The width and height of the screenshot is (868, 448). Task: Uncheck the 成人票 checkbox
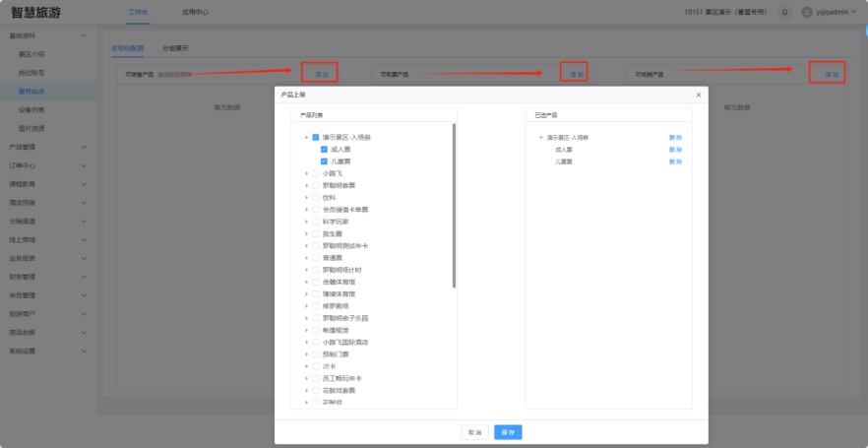click(324, 149)
